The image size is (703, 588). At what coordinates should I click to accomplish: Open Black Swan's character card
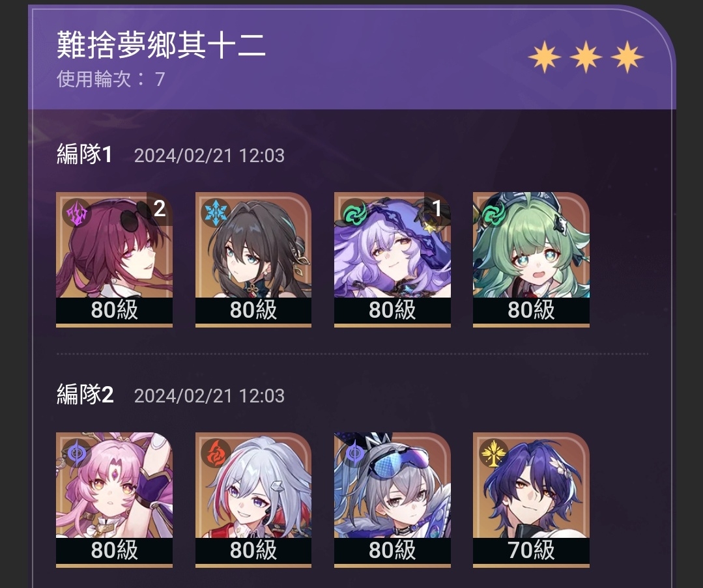[392, 260]
